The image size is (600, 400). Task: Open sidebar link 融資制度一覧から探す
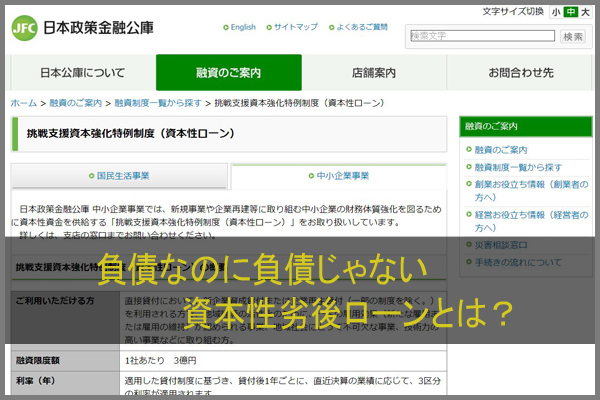coord(518,167)
